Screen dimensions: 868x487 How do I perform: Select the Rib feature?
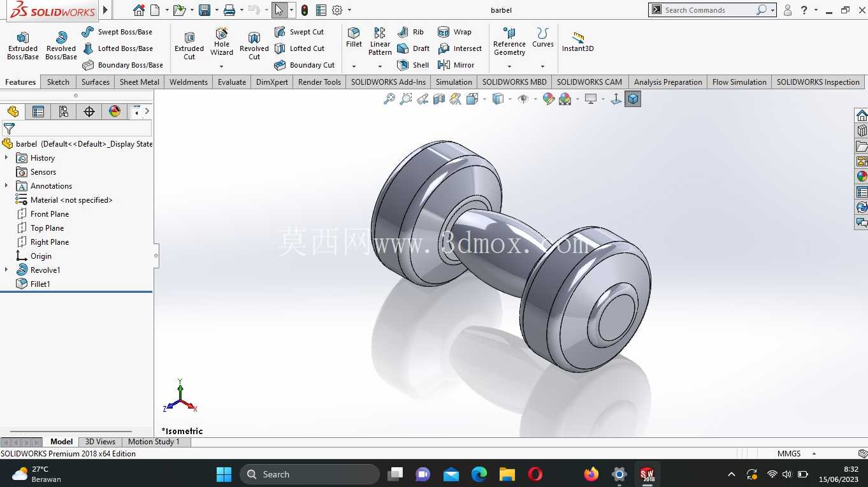point(410,32)
